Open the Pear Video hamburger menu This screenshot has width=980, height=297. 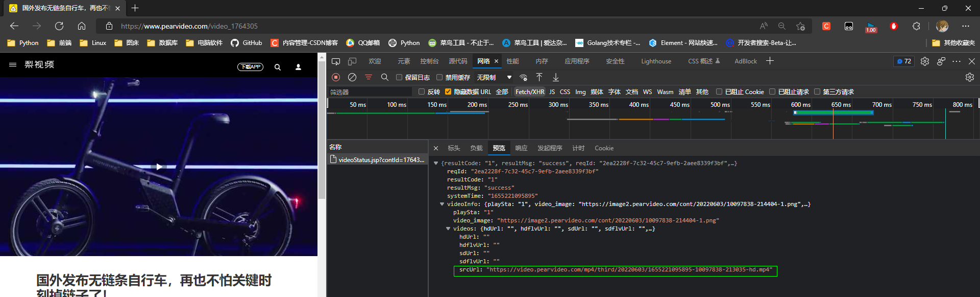coord(13,65)
